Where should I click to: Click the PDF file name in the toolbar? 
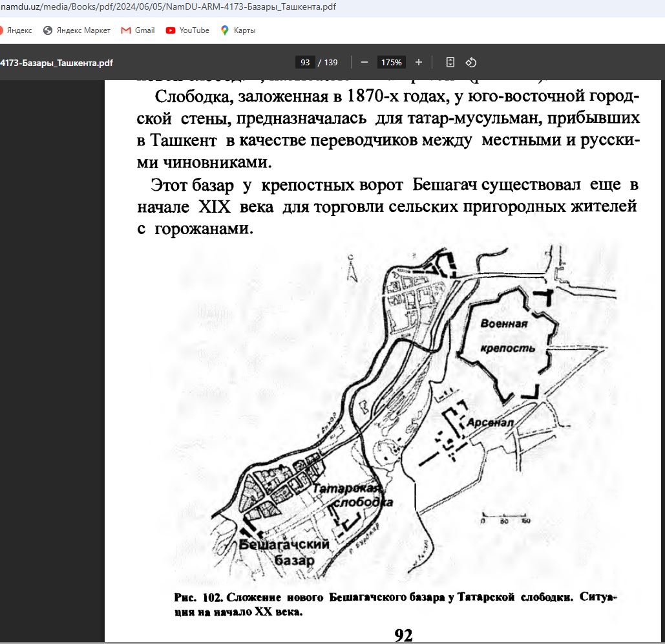[x=56, y=63]
